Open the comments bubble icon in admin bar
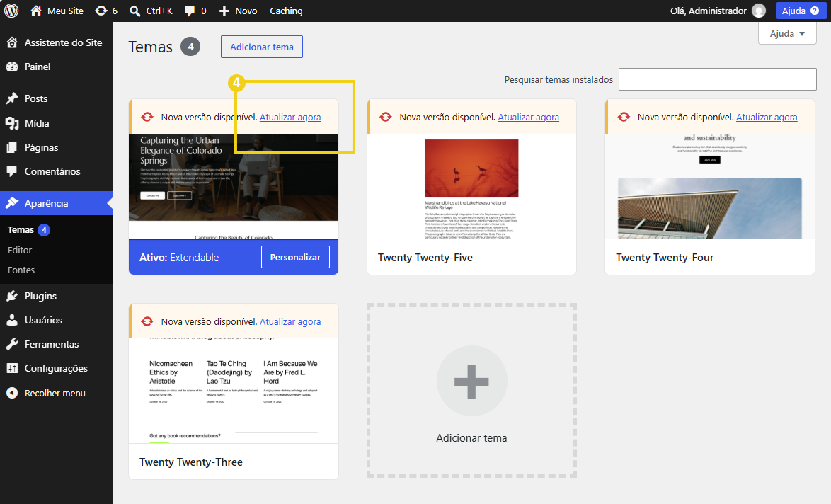Image resolution: width=831 pixels, height=504 pixels. pyautogui.click(x=189, y=11)
